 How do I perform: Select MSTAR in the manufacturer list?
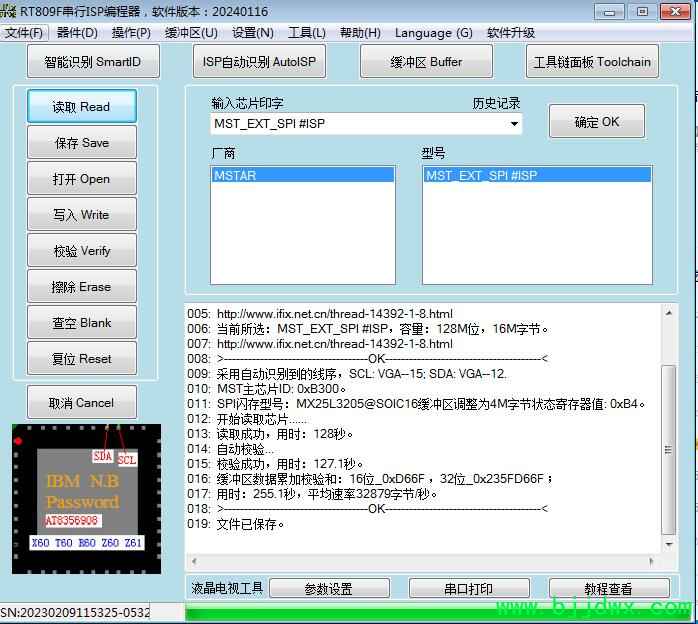(302, 175)
